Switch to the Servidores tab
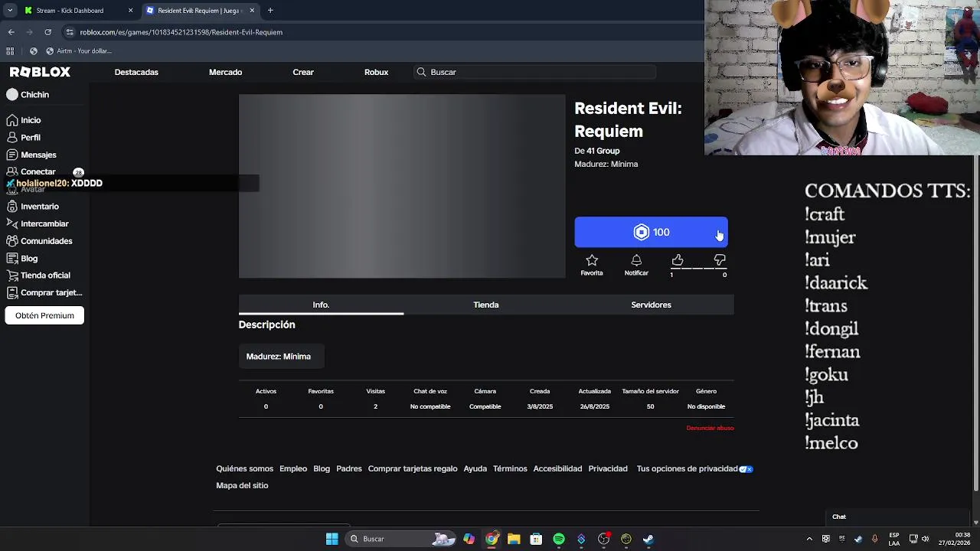 (651, 305)
